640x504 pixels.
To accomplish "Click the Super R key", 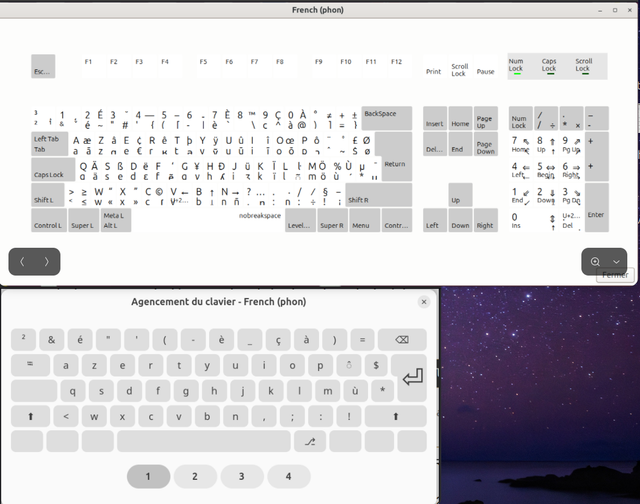I will click(x=333, y=220).
